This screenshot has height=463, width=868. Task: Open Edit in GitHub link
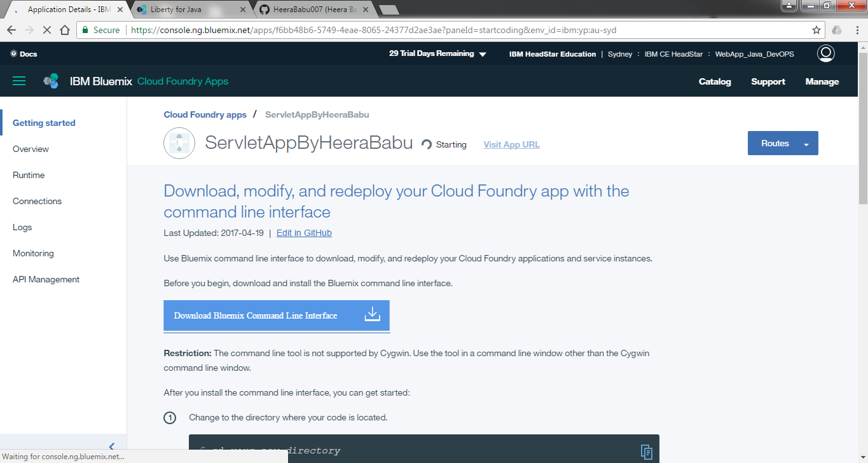(304, 233)
